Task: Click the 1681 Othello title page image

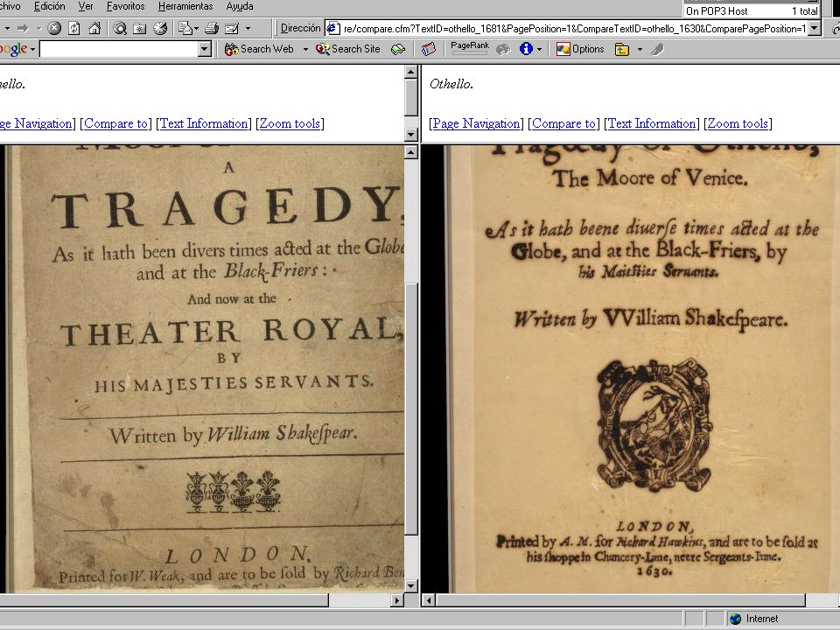Action: coord(202,369)
